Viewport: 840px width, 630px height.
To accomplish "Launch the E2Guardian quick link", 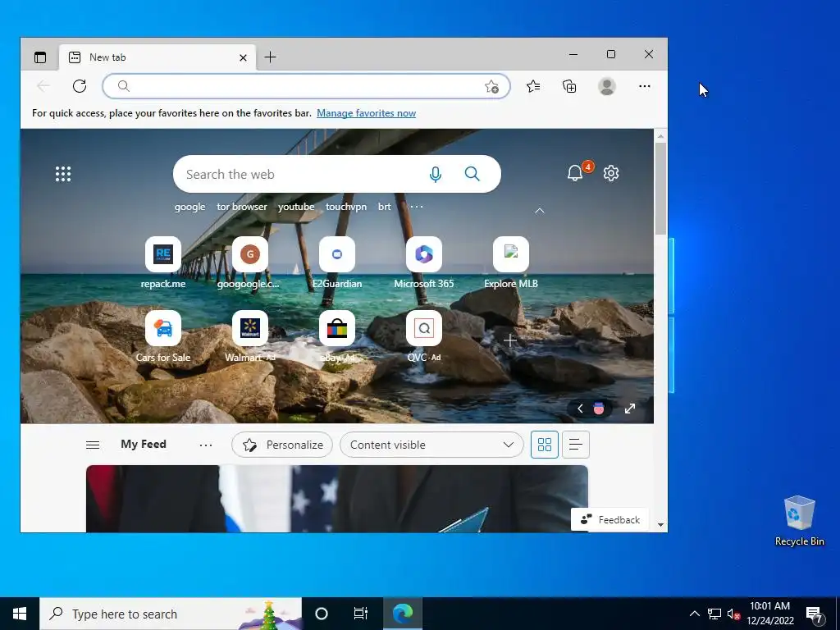I will (x=337, y=263).
